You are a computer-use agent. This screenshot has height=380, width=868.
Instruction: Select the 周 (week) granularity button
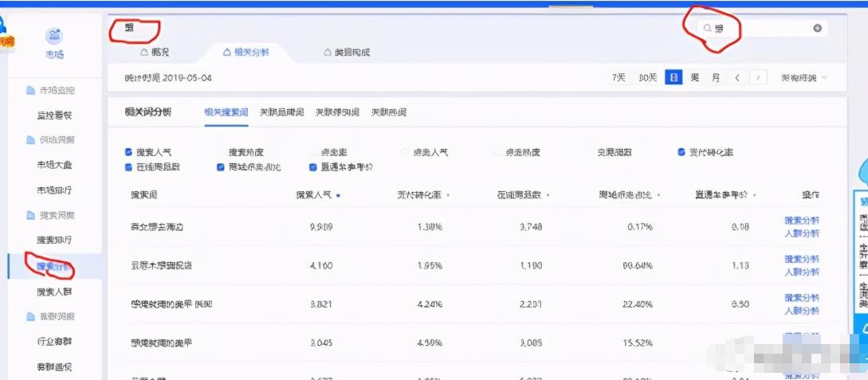tap(694, 78)
